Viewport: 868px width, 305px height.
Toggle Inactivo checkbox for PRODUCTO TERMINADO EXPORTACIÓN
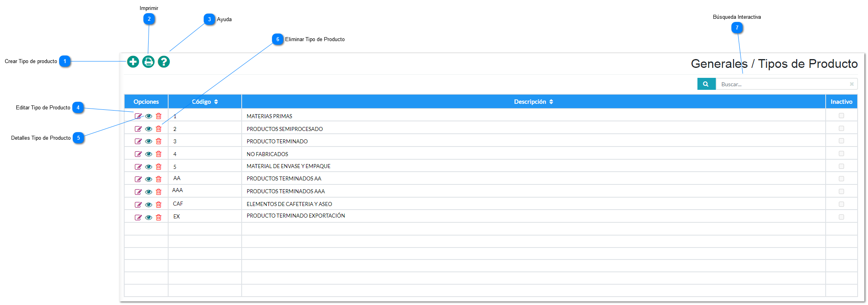(841, 217)
